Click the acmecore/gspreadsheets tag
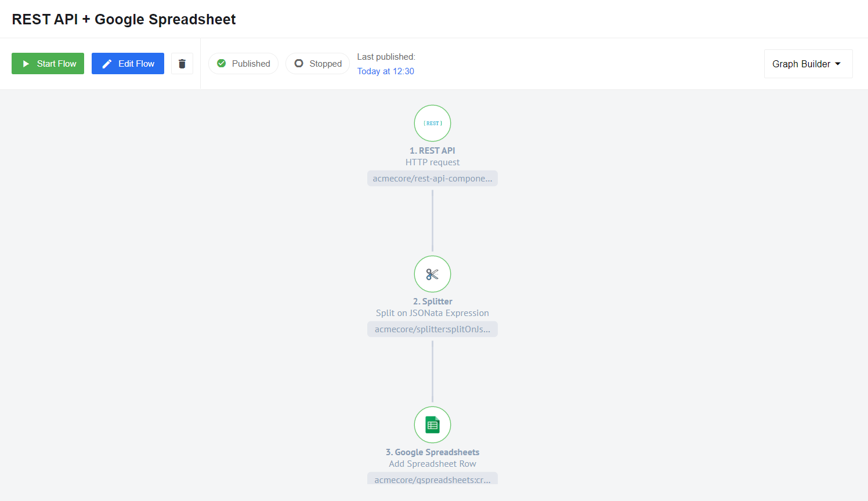 point(432,478)
